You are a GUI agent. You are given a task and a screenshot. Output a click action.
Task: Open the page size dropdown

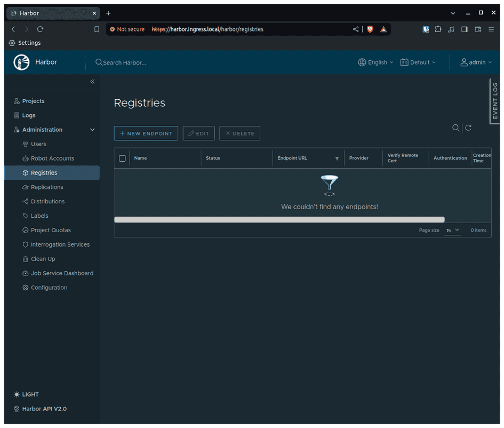pyautogui.click(x=452, y=230)
